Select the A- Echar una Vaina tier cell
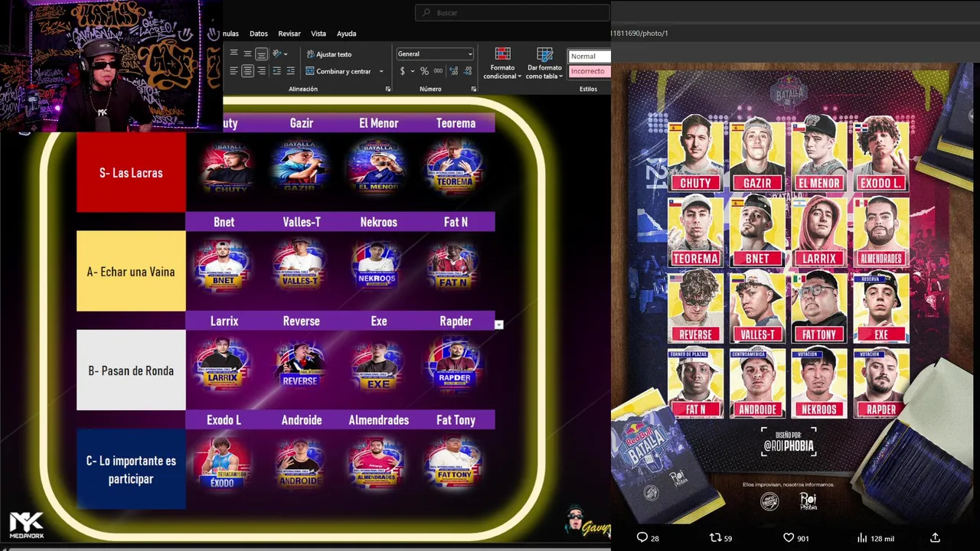Screen dimensions: 980x551 click(x=131, y=272)
